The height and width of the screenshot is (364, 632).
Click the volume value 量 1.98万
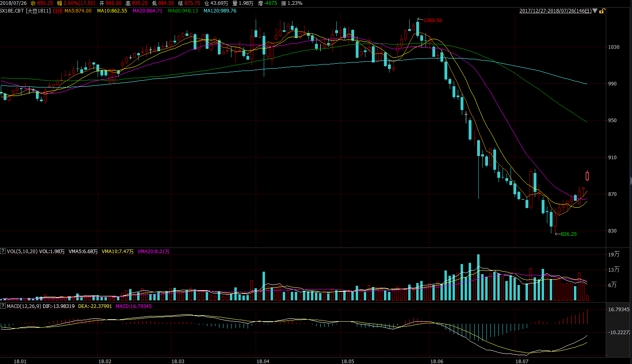[243, 3]
